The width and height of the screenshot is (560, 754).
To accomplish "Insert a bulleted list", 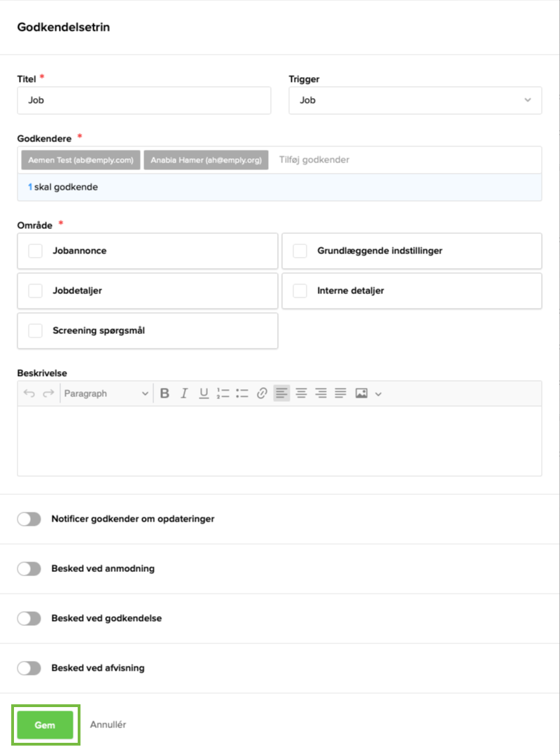I will point(242,393).
